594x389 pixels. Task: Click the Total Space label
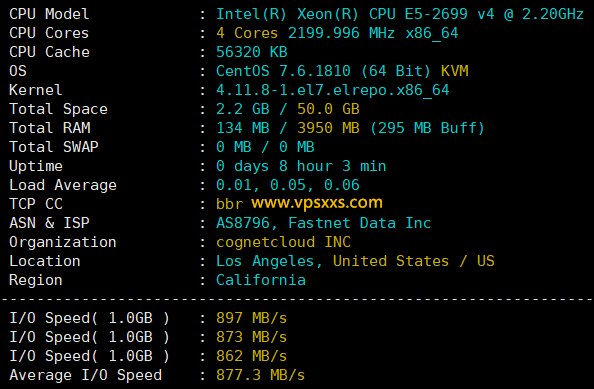pyautogui.click(x=58, y=109)
